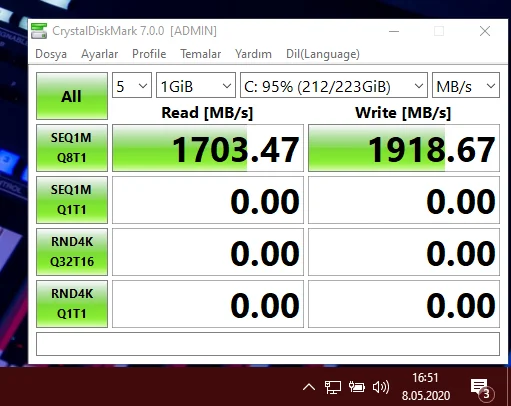Viewport: 511px width, 406px height.
Task: Open the Action Center notifications icon
Action: (482, 389)
